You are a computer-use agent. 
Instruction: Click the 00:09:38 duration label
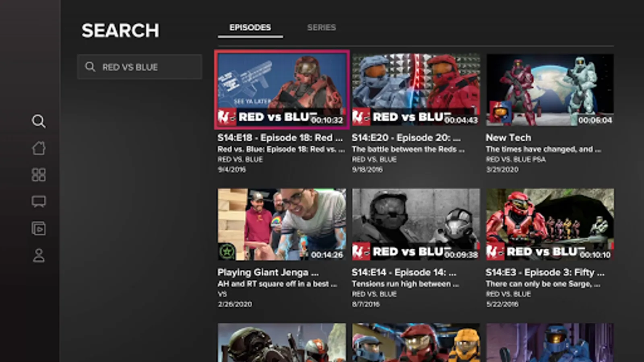[x=461, y=255]
